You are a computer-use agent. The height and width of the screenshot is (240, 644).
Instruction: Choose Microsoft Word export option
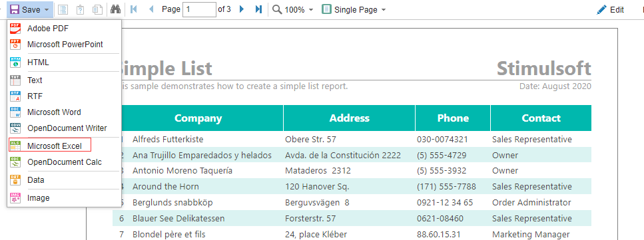pos(64,112)
